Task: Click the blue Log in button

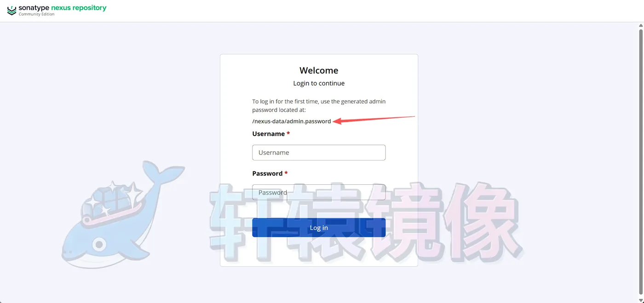Action: click(x=319, y=228)
